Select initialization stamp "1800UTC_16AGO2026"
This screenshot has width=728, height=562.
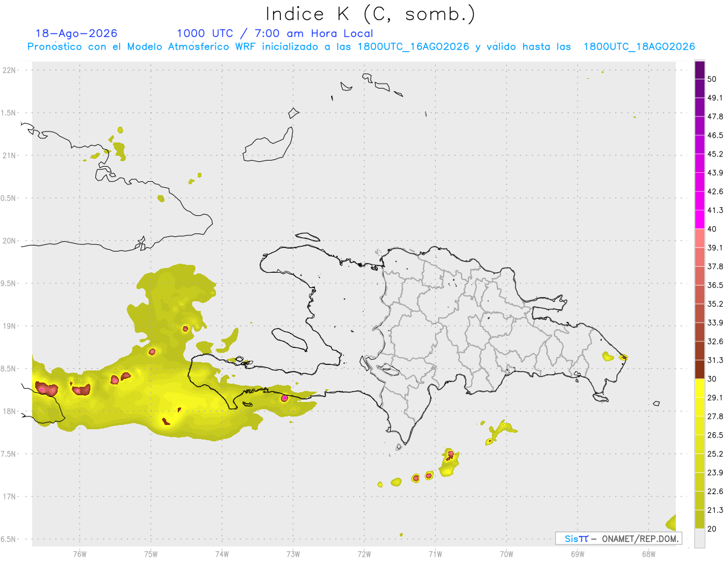(x=413, y=47)
